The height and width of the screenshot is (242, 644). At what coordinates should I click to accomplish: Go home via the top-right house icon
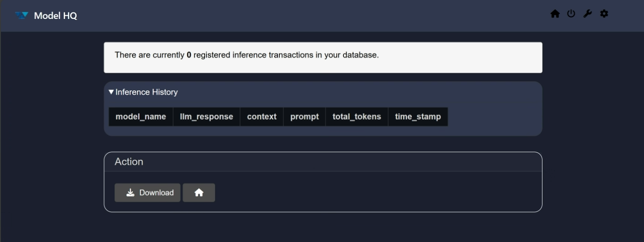[555, 14]
